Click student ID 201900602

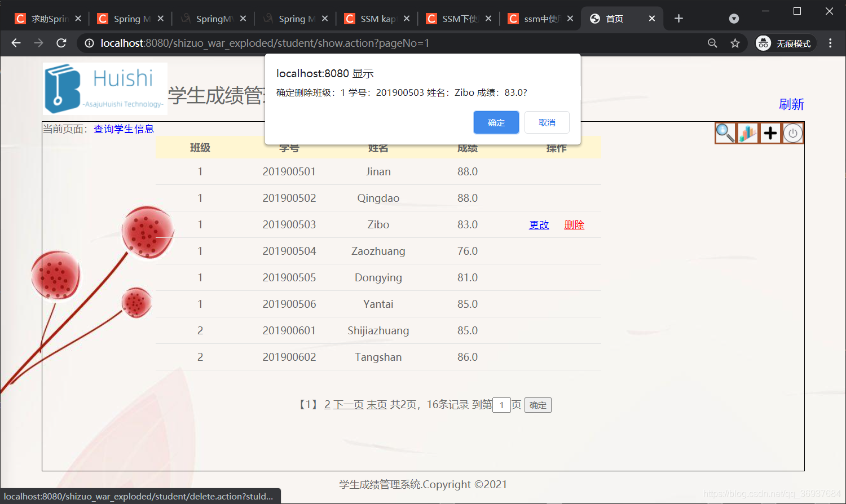coord(289,357)
